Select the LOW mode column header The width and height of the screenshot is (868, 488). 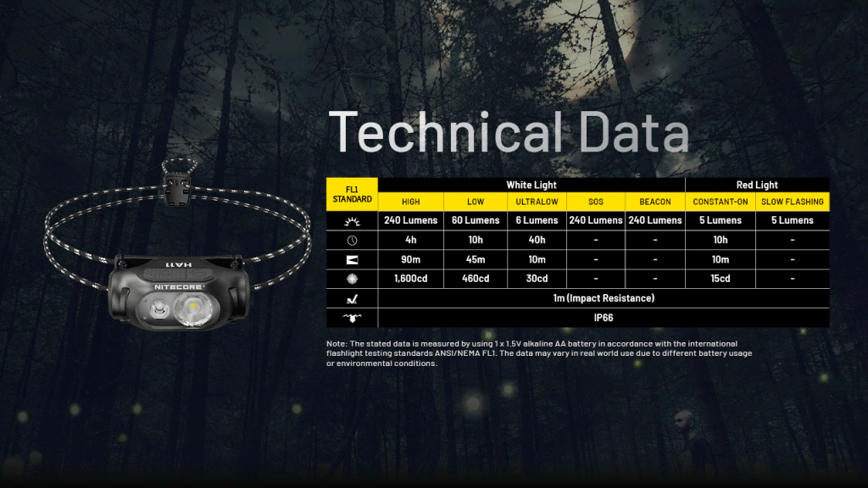pyautogui.click(x=475, y=202)
